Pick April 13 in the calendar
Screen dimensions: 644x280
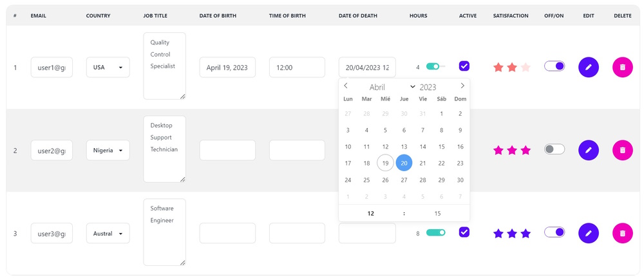click(x=404, y=147)
